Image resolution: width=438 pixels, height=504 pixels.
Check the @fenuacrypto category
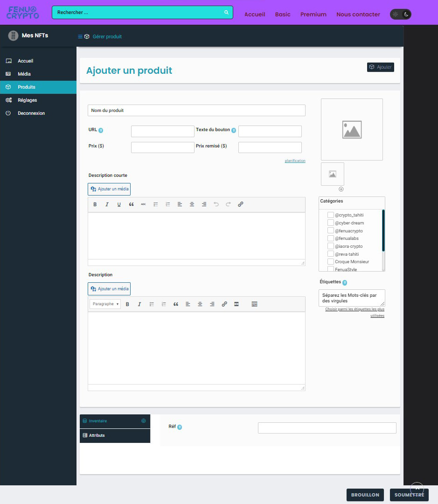(x=330, y=231)
